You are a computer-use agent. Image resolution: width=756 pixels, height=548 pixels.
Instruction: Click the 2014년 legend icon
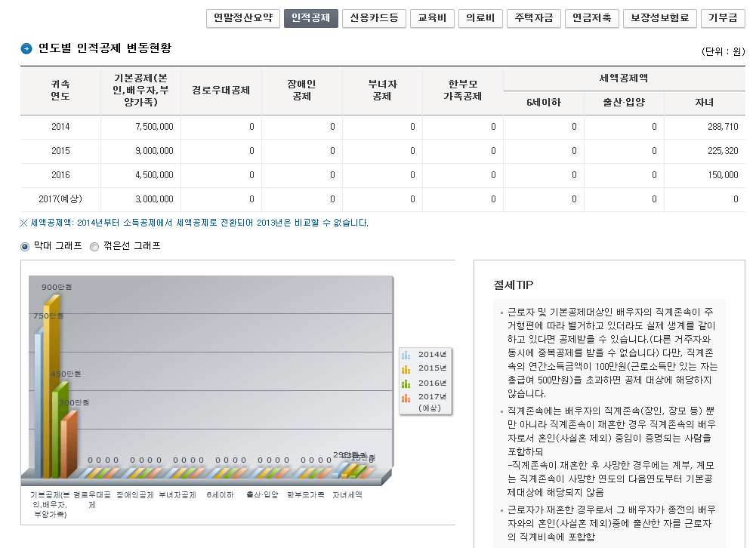406,355
